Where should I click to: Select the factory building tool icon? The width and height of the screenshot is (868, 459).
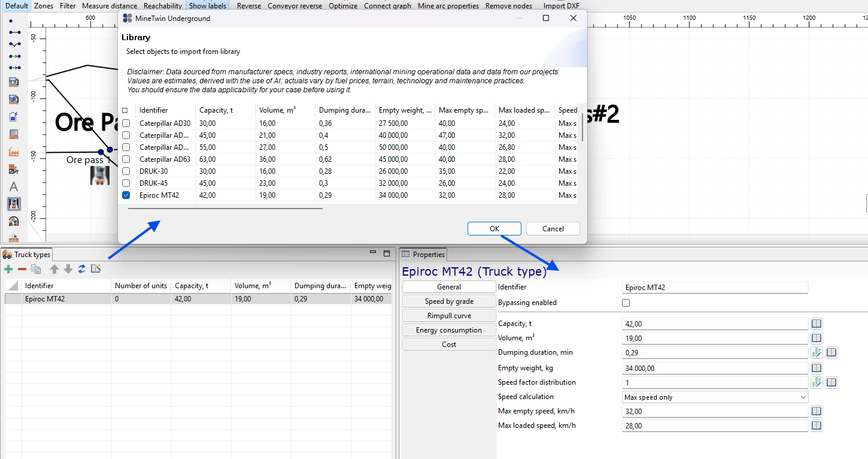click(x=14, y=153)
